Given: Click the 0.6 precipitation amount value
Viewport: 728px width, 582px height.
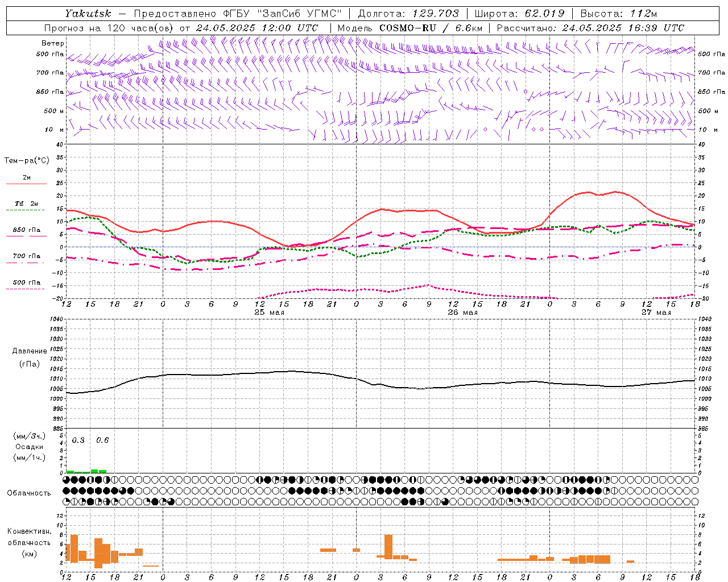Looking at the screenshot, I should tap(102, 440).
